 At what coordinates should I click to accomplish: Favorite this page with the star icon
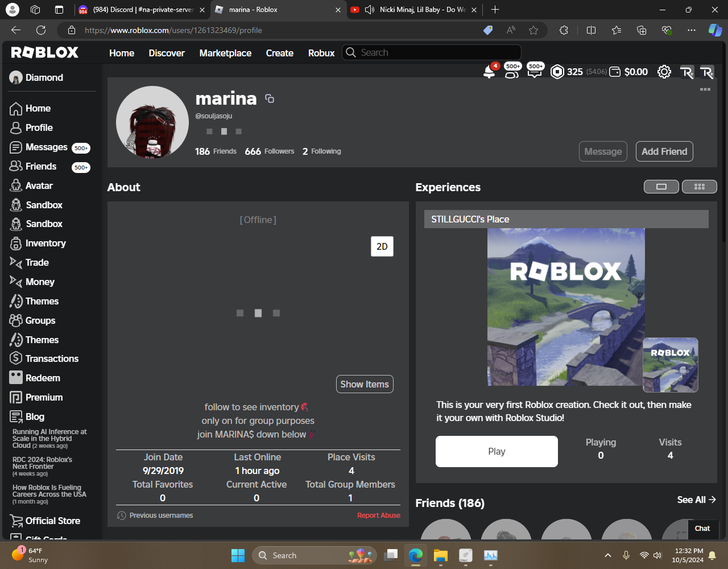tap(533, 30)
